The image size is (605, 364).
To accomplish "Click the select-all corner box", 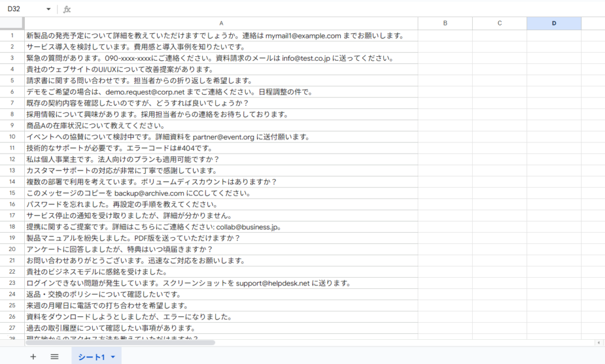I will (x=12, y=24).
